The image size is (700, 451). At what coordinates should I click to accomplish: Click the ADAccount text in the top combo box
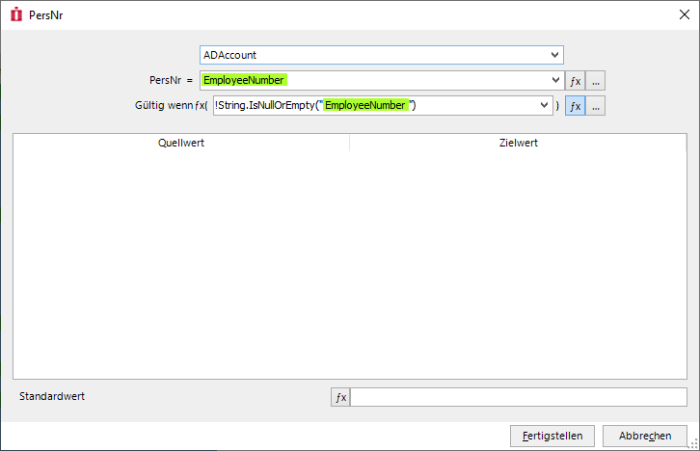point(230,56)
